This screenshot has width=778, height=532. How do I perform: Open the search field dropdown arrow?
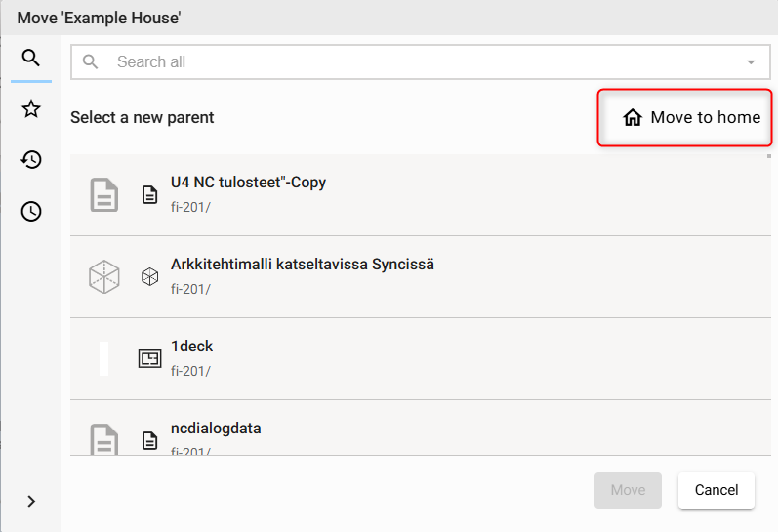(751, 62)
